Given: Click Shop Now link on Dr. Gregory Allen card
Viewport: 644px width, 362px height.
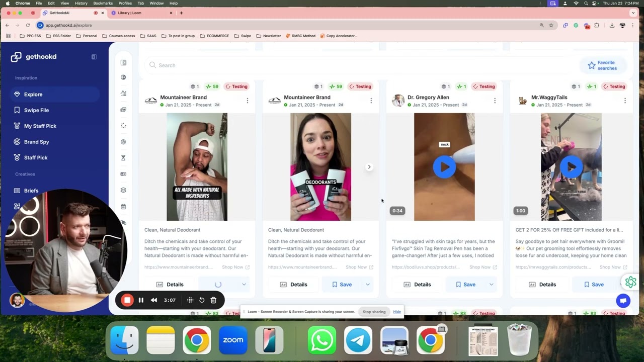Looking at the screenshot, I should [x=482, y=267].
